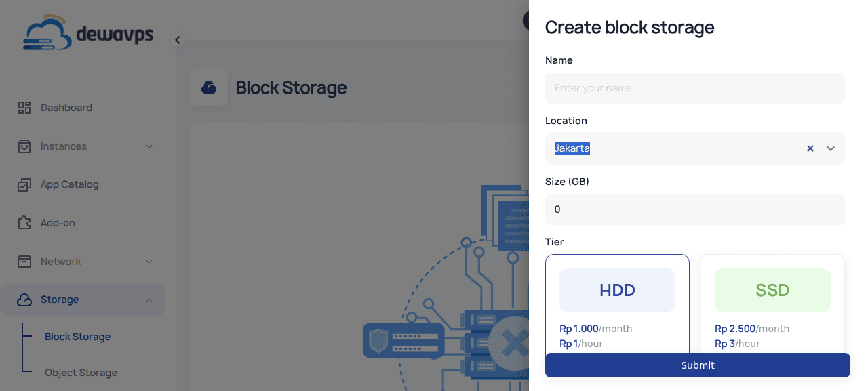Click the Size (GB) input field
Screen dimensions: 868x391
694,209
